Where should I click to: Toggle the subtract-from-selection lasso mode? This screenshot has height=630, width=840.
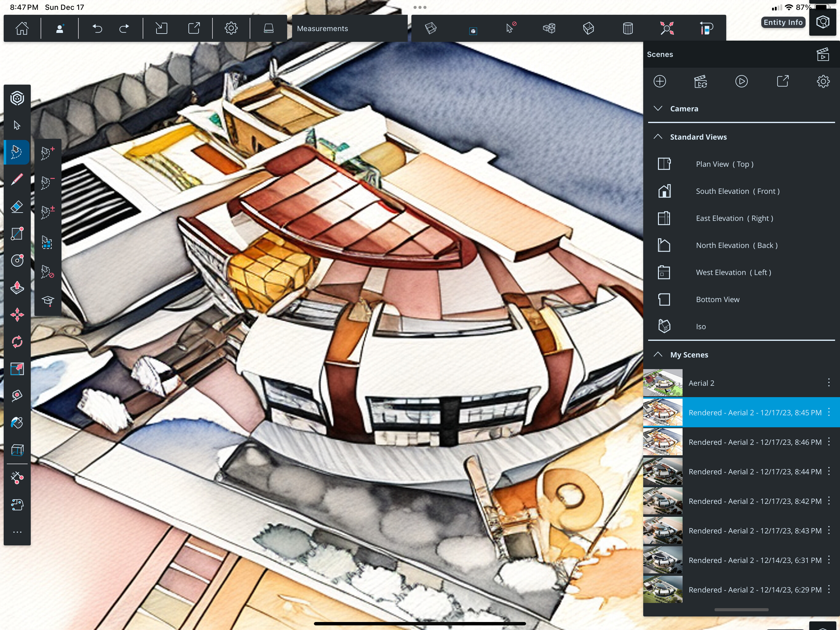[47, 182]
